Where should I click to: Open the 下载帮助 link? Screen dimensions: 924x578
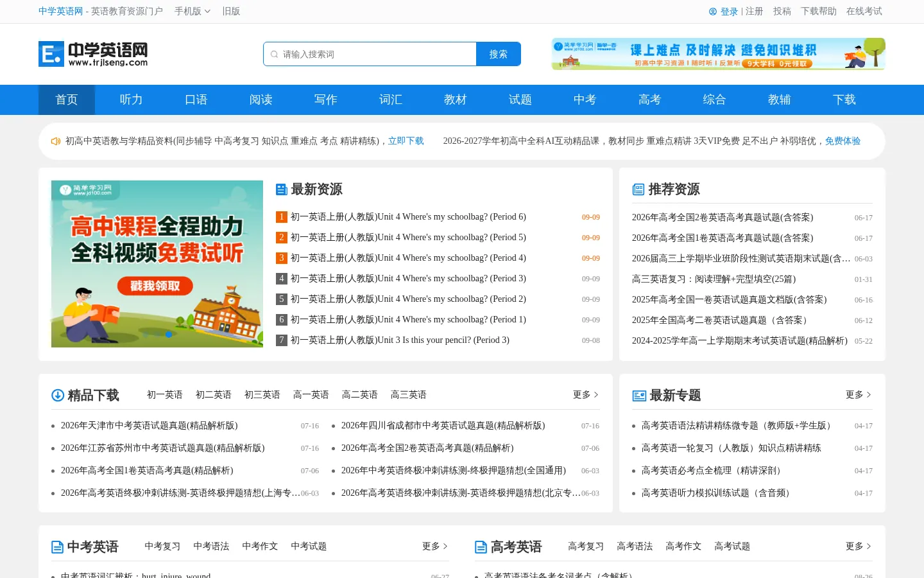click(819, 12)
